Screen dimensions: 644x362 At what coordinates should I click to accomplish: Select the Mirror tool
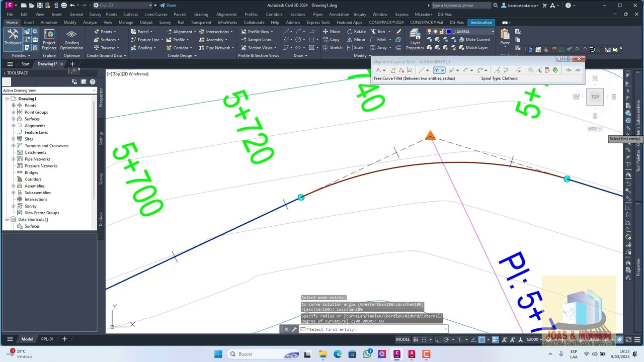coord(356,40)
